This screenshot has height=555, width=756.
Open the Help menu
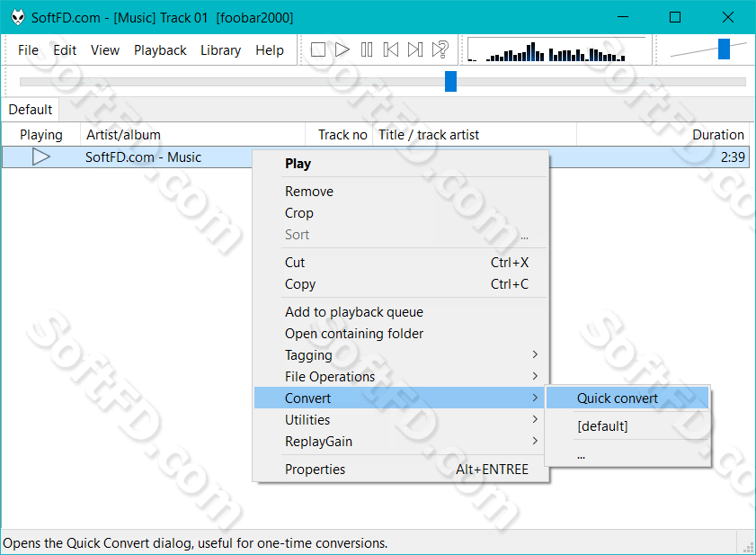[x=270, y=50]
